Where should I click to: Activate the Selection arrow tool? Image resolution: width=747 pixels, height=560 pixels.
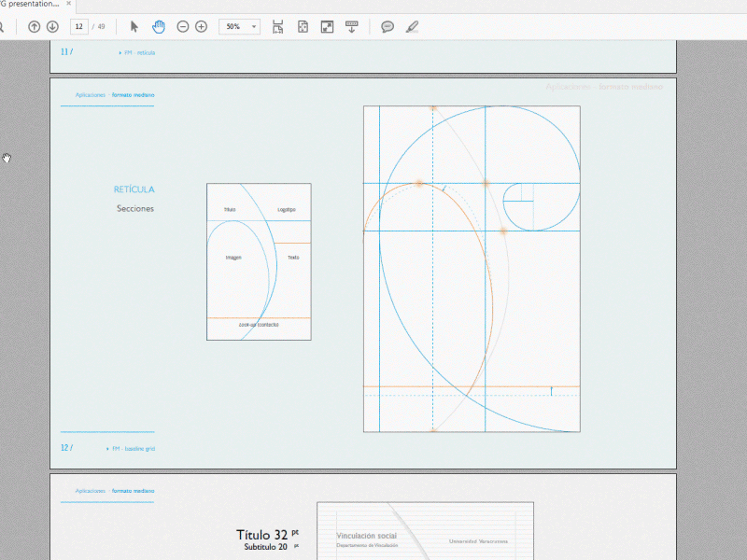[134, 26]
